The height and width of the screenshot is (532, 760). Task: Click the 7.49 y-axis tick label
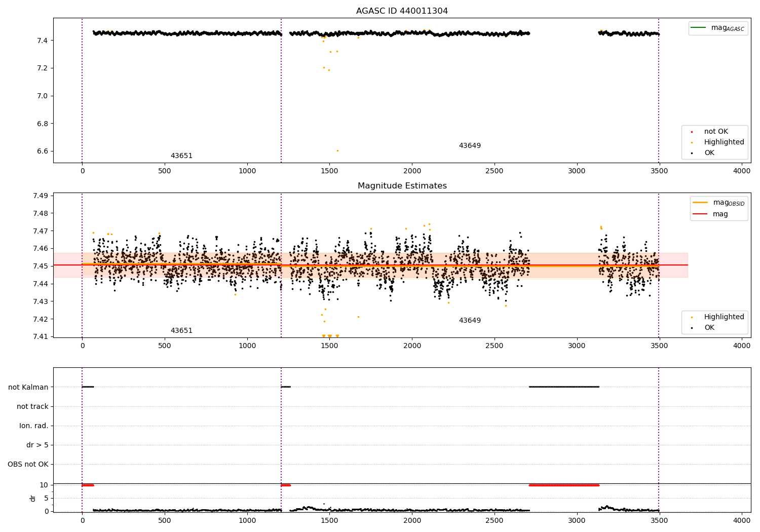(x=41, y=196)
